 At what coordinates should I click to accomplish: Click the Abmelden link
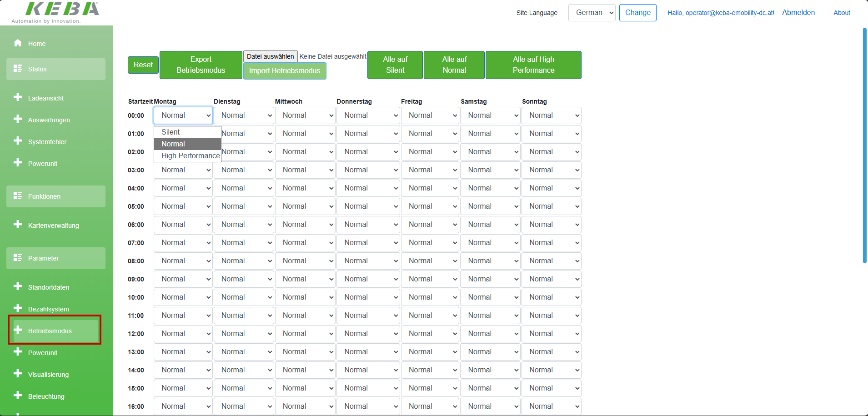(798, 13)
